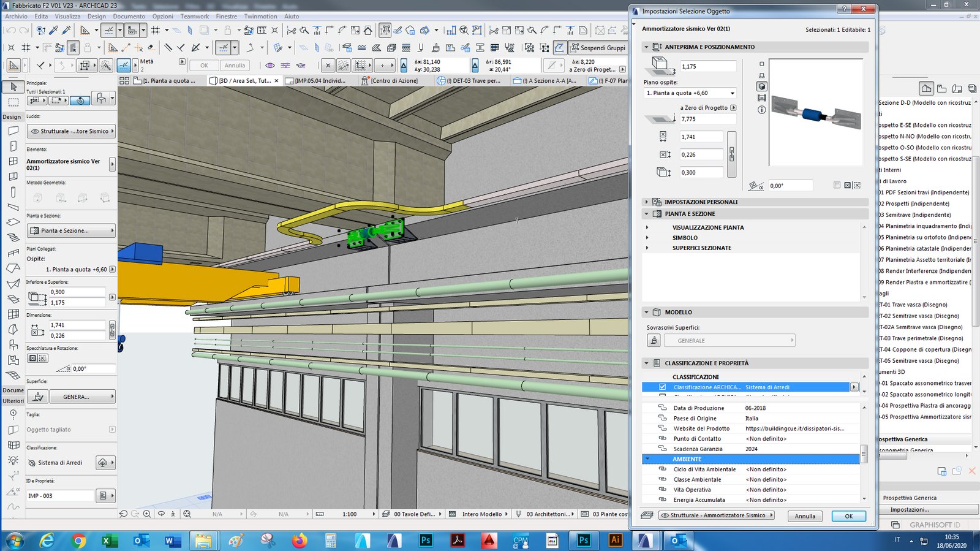Select the Door tool in toolbox

13,146
